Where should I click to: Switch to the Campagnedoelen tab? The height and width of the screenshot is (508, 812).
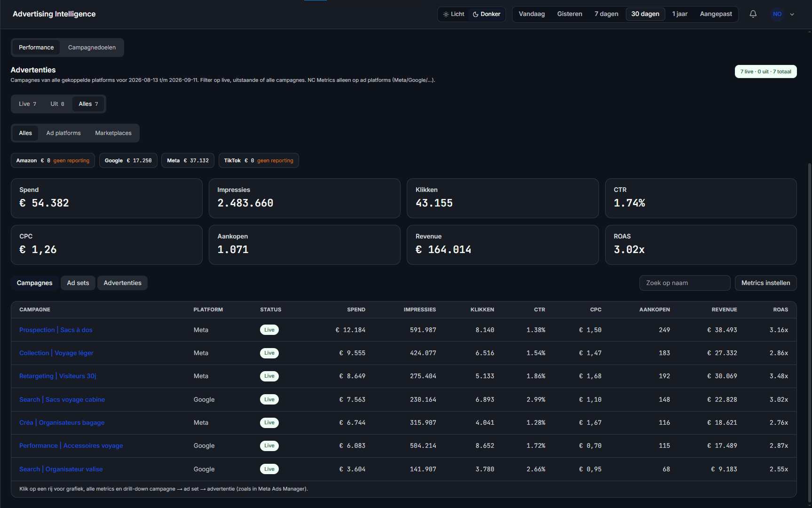click(92, 48)
